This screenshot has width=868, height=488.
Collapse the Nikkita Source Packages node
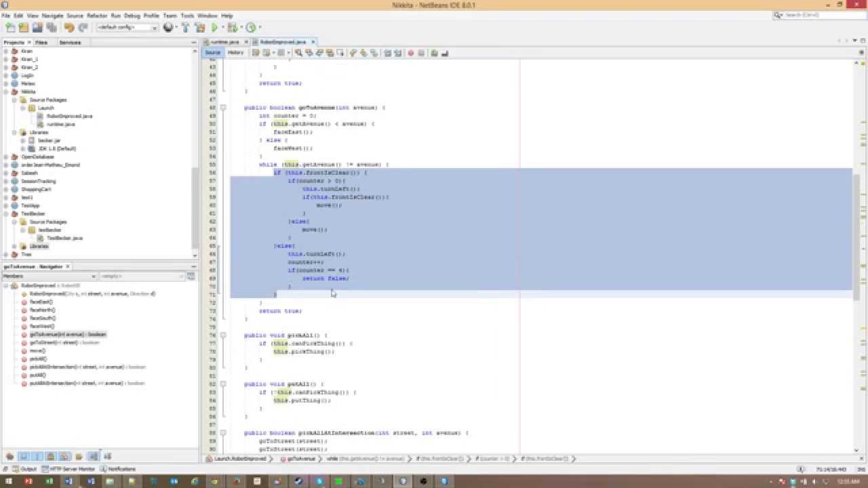pyautogui.click(x=14, y=100)
